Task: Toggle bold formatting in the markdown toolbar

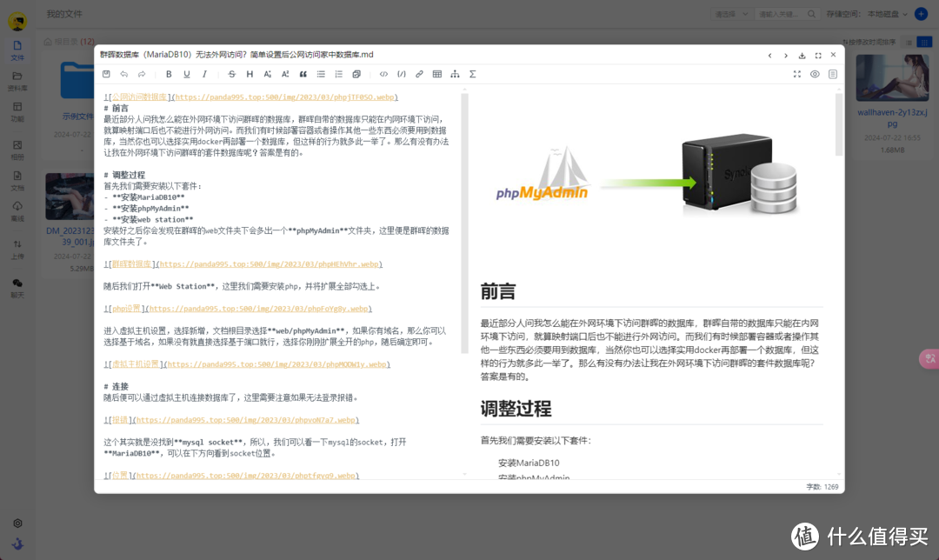Action: point(169,74)
